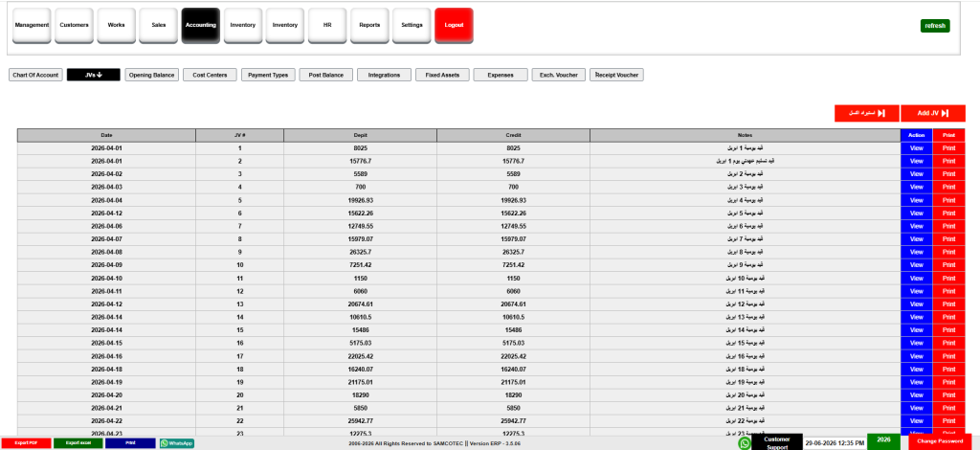Open the Customers module
Screen dimensions: 980x450
pyautogui.click(x=74, y=26)
